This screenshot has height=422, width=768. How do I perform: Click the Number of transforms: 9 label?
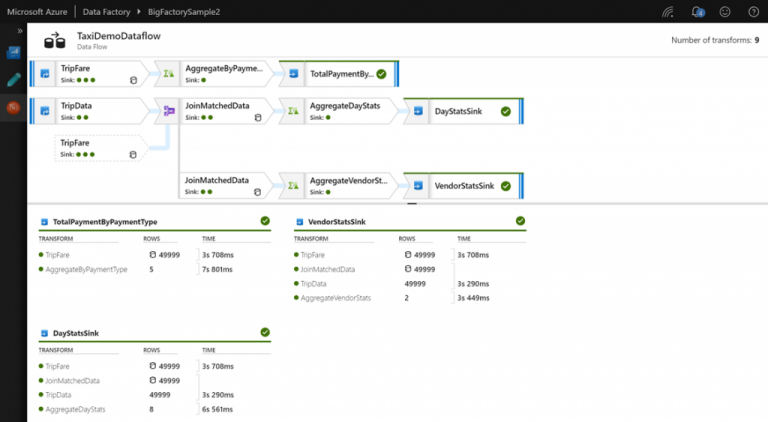[715, 40]
